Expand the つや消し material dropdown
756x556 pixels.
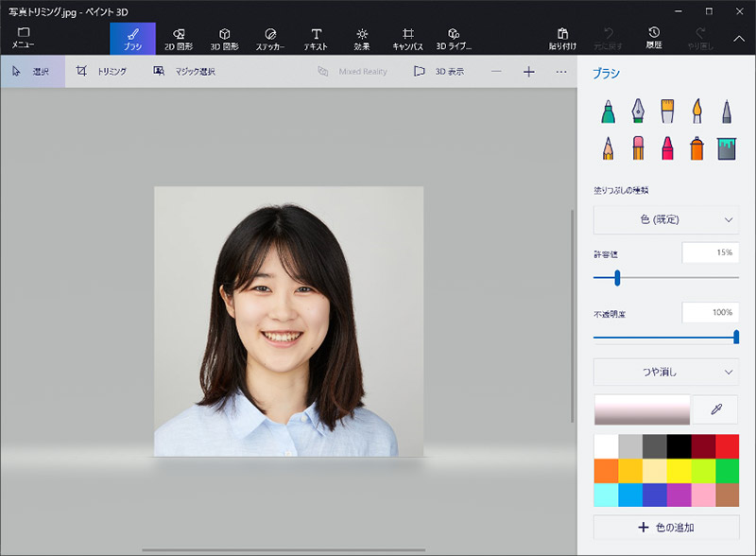[665, 372]
